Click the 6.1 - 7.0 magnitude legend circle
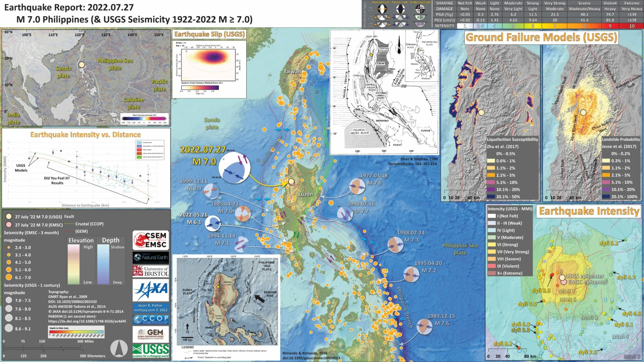The width and height of the screenshot is (644, 362). pyautogui.click(x=9, y=277)
